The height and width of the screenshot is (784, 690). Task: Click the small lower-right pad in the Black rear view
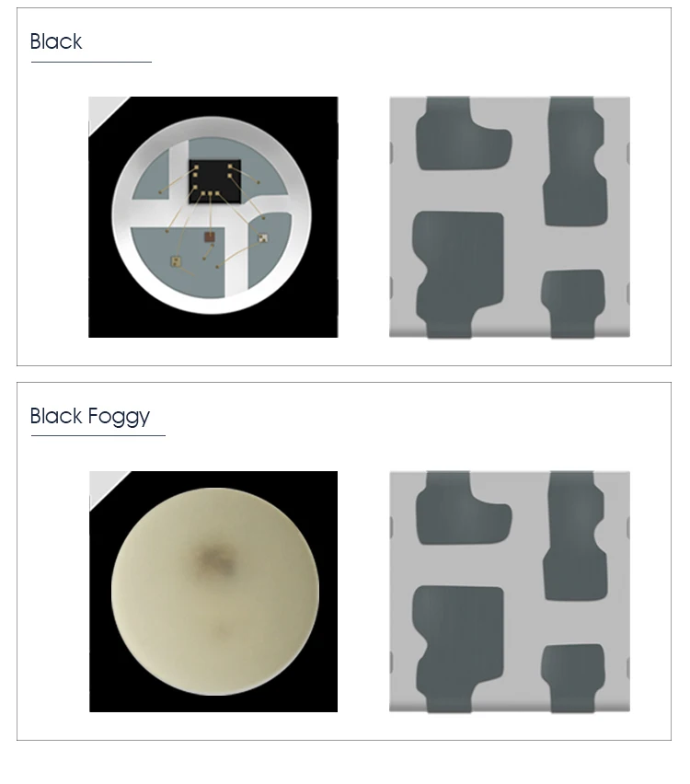coord(573,304)
